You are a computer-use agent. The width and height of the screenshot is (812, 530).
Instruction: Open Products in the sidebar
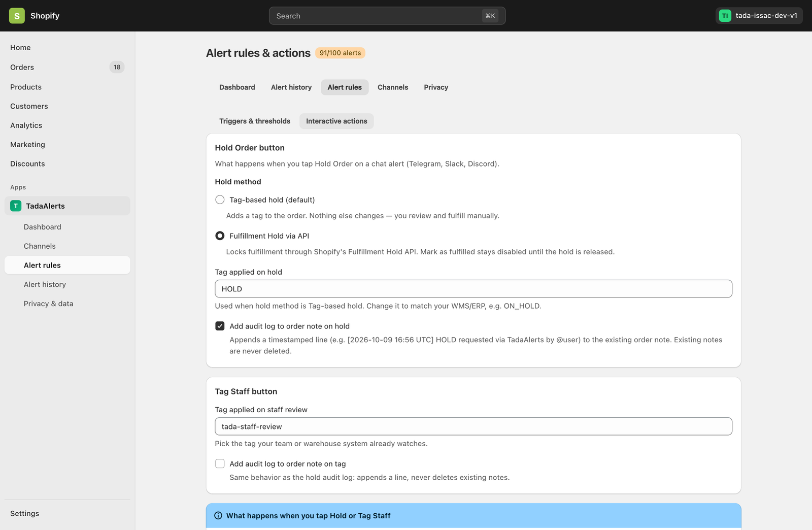point(67,87)
